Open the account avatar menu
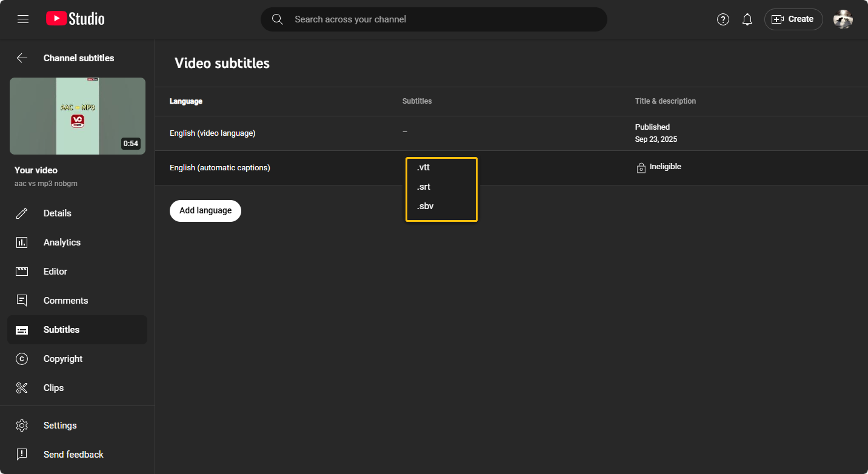868x474 pixels. (x=843, y=19)
